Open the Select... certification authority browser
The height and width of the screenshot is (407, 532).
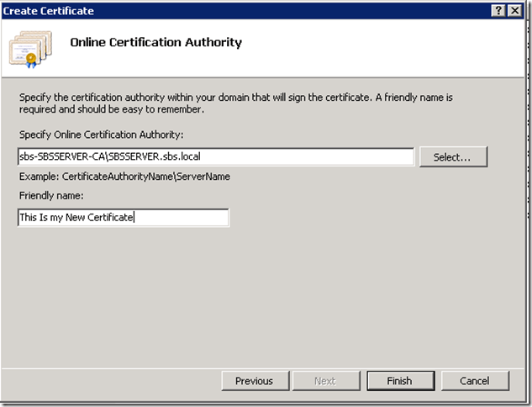pyautogui.click(x=453, y=156)
